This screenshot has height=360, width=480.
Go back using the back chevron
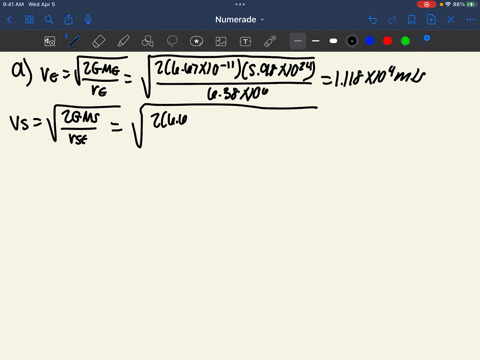(9, 20)
